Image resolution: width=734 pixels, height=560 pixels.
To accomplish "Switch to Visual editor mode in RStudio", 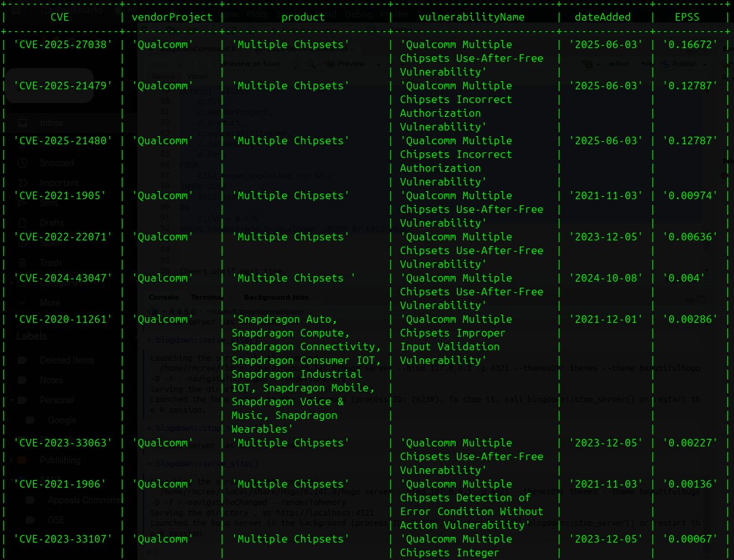I will pos(197,76).
